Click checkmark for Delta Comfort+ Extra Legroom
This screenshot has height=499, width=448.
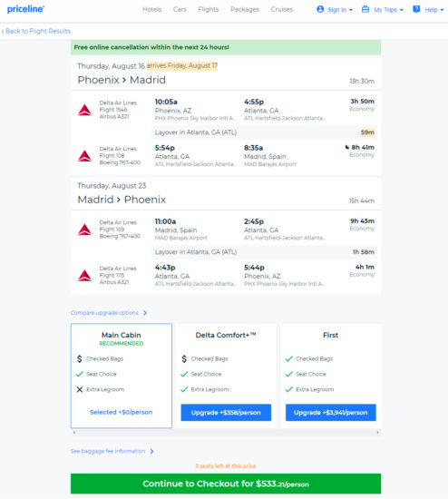pos(184,389)
